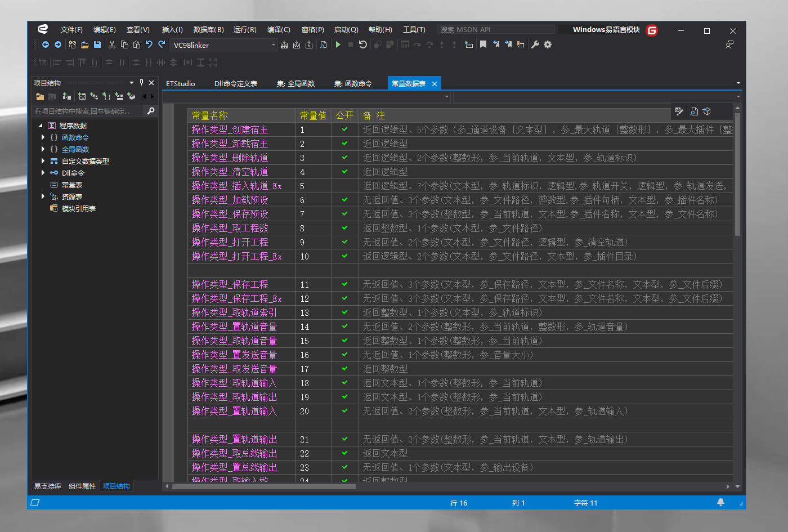This screenshot has width=788, height=532.
Task: Click the search magnifier in project panel
Action: [x=151, y=111]
